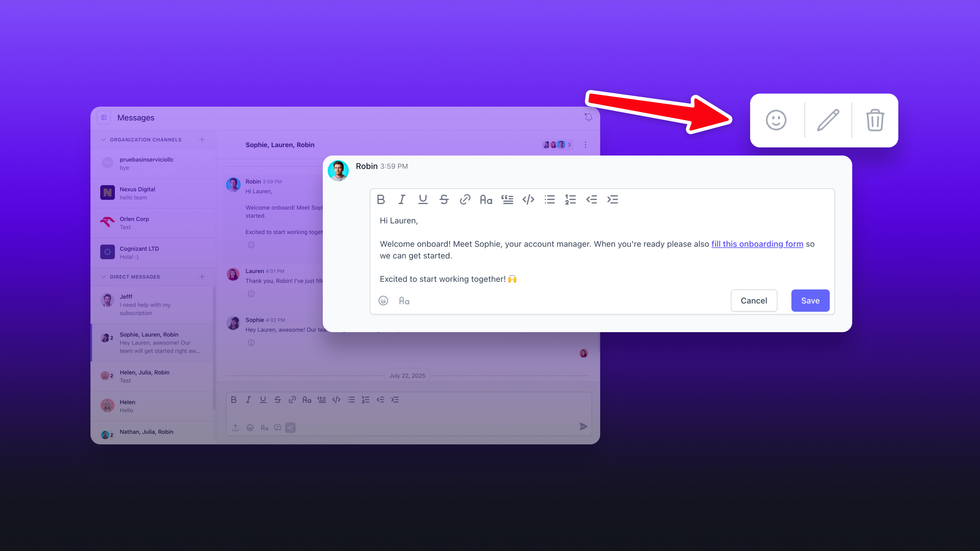Collapse the Direct Messages section
Screen dimensions: 980x551
pos(103,277)
